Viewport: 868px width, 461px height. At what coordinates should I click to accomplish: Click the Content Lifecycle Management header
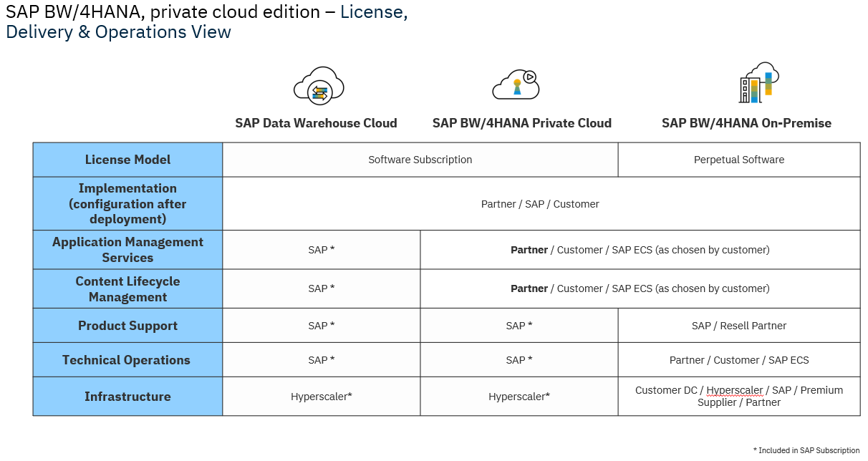128,289
